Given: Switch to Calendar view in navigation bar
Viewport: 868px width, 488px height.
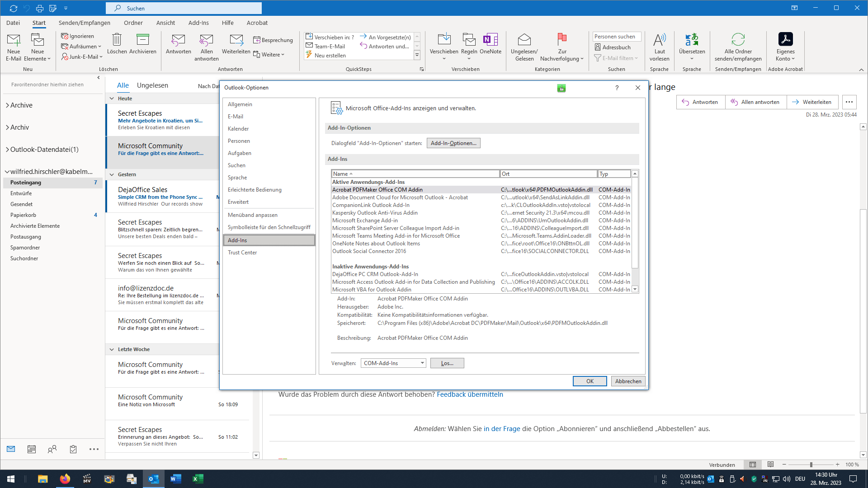Looking at the screenshot, I should coord(32,449).
